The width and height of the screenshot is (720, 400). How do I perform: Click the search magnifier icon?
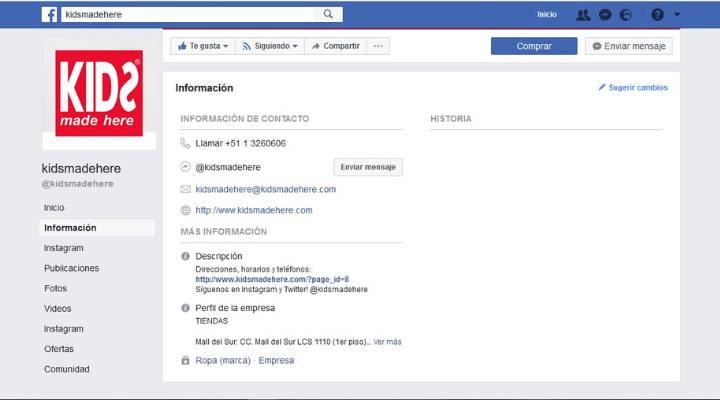tap(328, 14)
